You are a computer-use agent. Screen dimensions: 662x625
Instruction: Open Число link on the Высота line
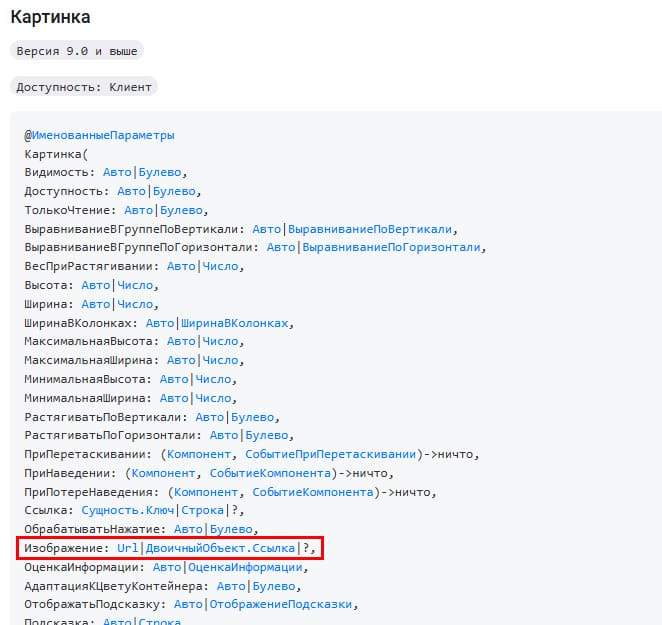[x=135, y=285]
